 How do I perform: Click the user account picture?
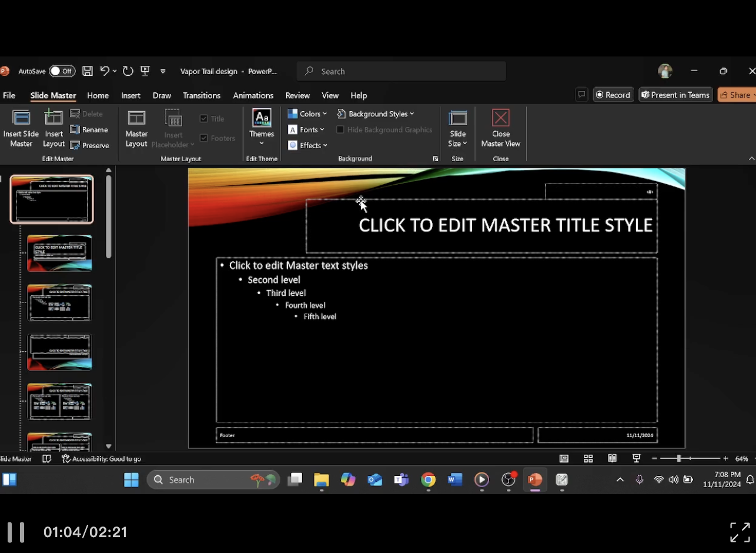[665, 71]
